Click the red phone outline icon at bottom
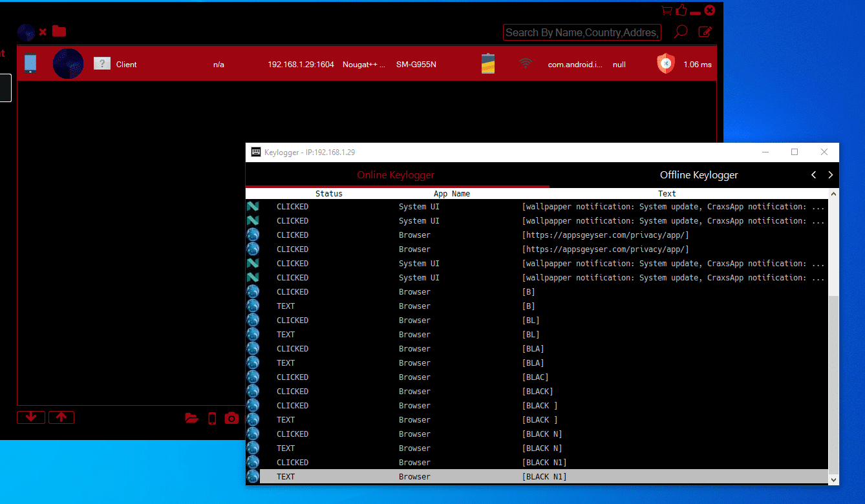865x504 pixels. (212, 418)
